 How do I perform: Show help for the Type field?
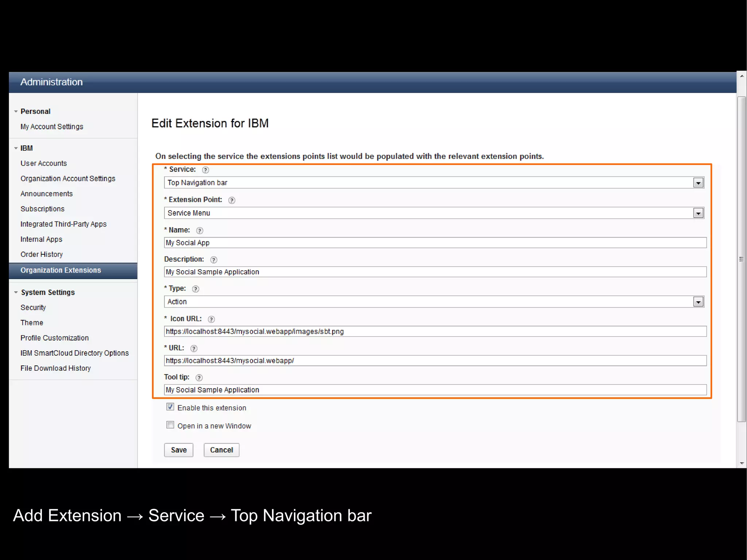[x=196, y=289]
